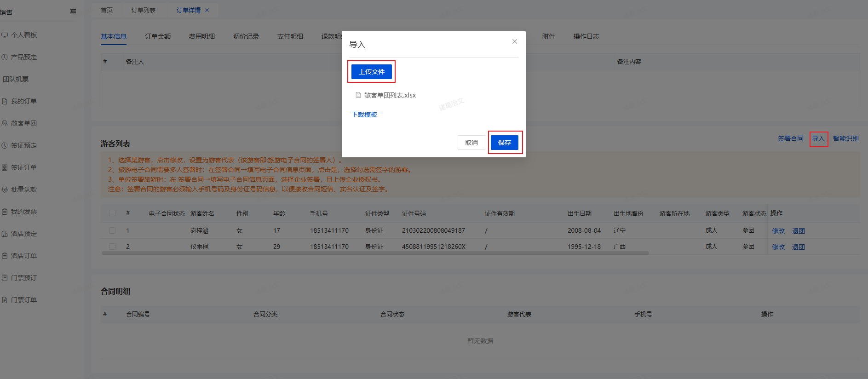Switch to the 订单金额 tab
Screen dimensions: 868x379
(158, 36)
